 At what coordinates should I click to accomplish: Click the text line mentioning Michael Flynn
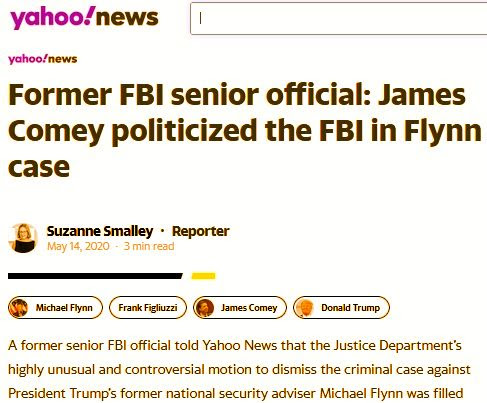235,393
